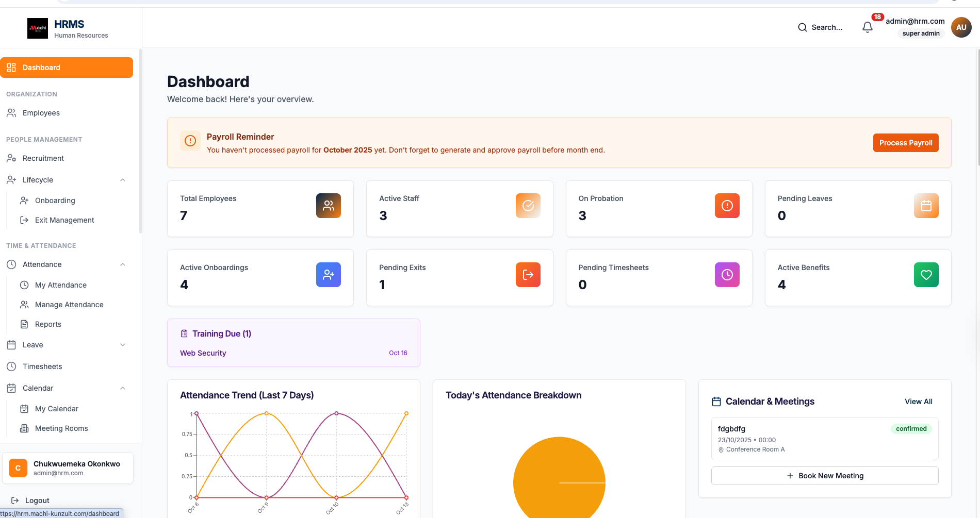Open the notifications bell icon
The height and width of the screenshot is (518, 980).
(x=867, y=27)
